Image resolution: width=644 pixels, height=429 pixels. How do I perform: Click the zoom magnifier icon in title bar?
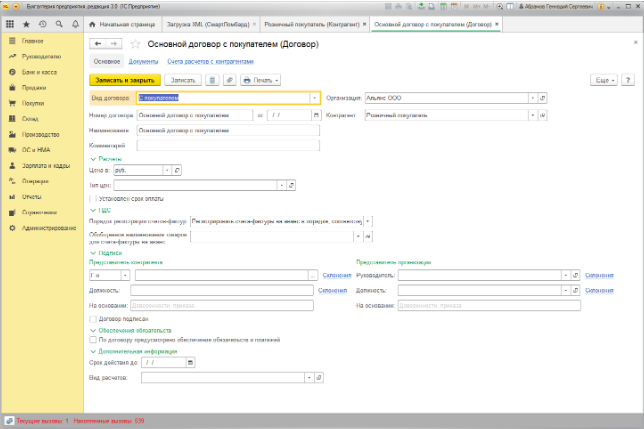tap(499, 7)
